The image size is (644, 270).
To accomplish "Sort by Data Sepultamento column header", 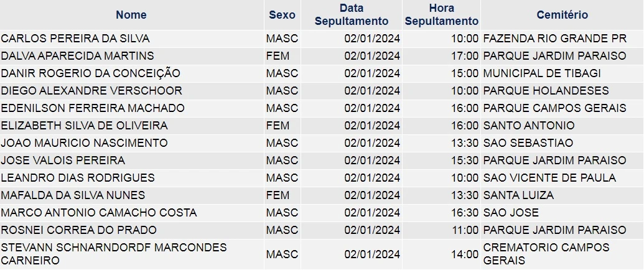I will (351, 15).
